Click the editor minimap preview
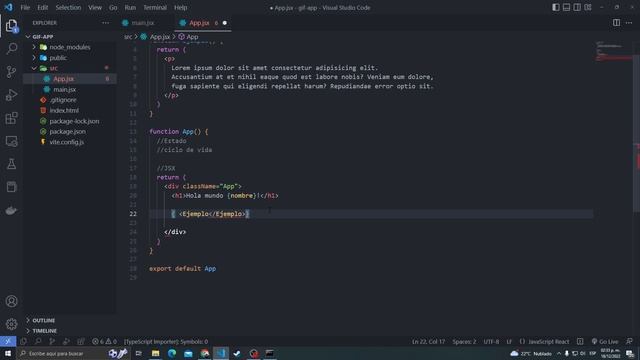640x360 pixels. [613, 51]
